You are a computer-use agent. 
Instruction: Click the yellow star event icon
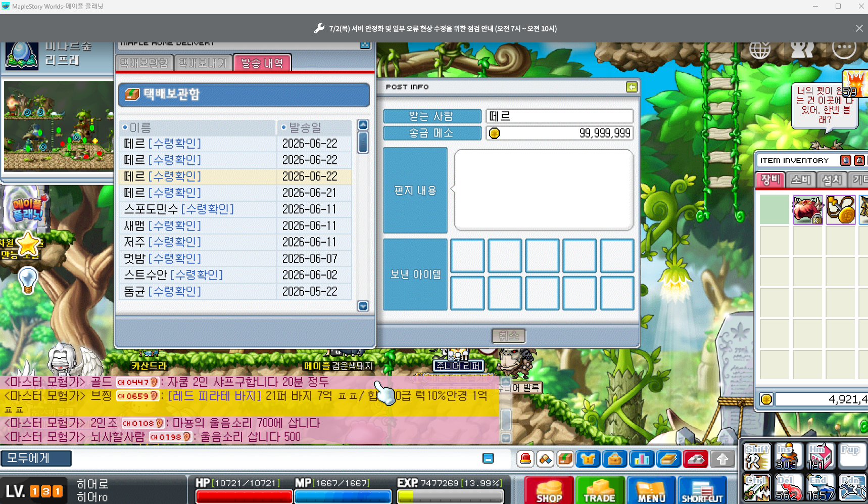pos(28,245)
